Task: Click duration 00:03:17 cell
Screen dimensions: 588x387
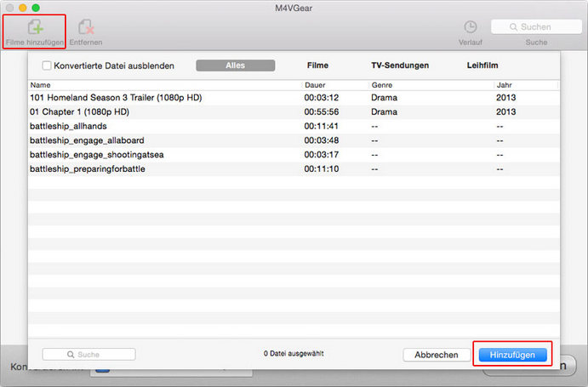Action: coord(322,155)
